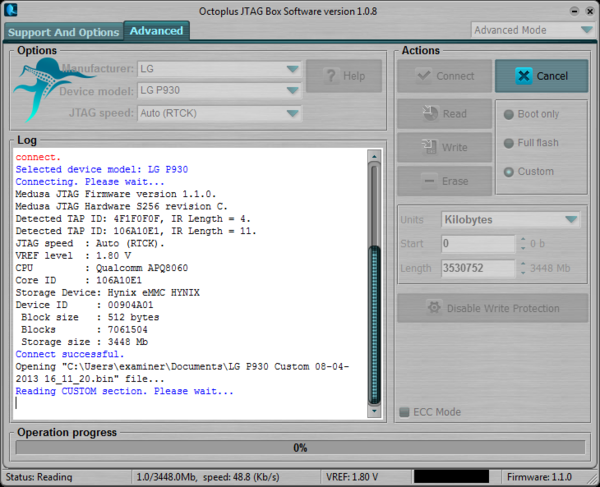This screenshot has height=487, width=600.
Task: Expand the Device model dropdown
Action: point(220,91)
